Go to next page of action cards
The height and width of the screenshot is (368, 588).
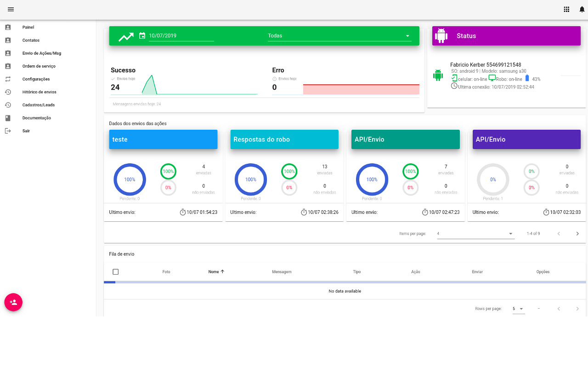tap(577, 234)
